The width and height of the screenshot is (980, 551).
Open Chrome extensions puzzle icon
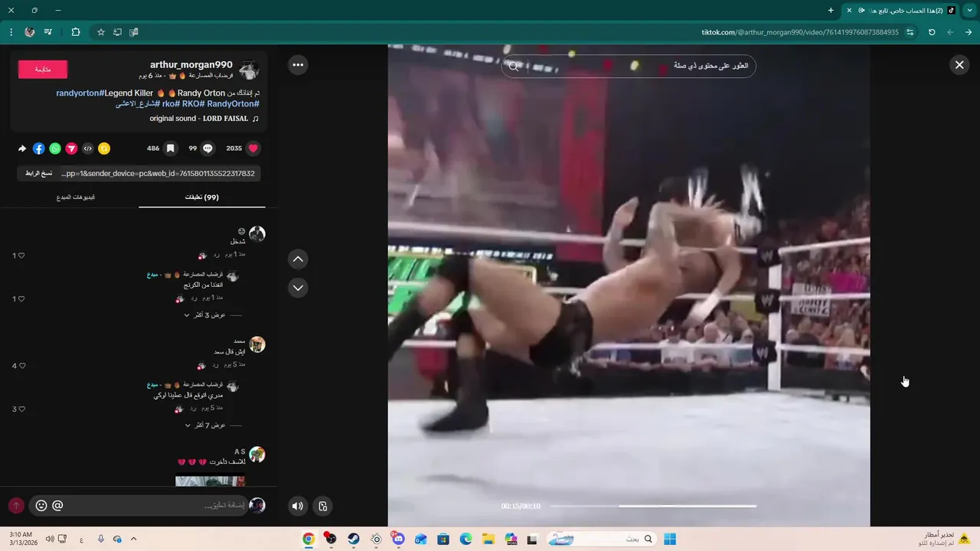tap(75, 32)
